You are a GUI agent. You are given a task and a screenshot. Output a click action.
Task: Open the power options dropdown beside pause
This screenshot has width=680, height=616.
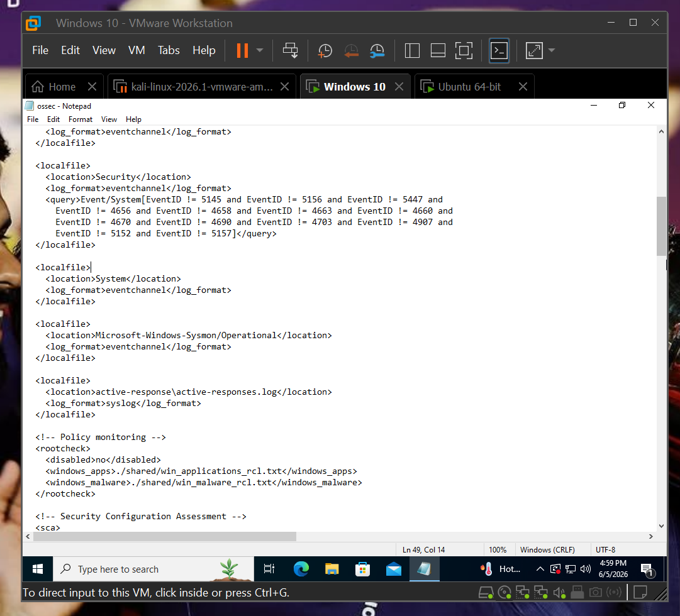click(260, 50)
